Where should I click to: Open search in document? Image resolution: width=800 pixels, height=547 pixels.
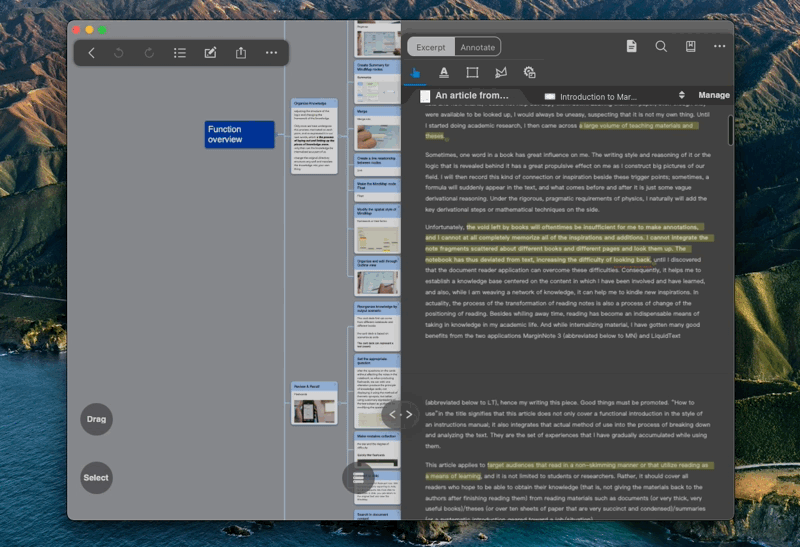[x=661, y=46]
